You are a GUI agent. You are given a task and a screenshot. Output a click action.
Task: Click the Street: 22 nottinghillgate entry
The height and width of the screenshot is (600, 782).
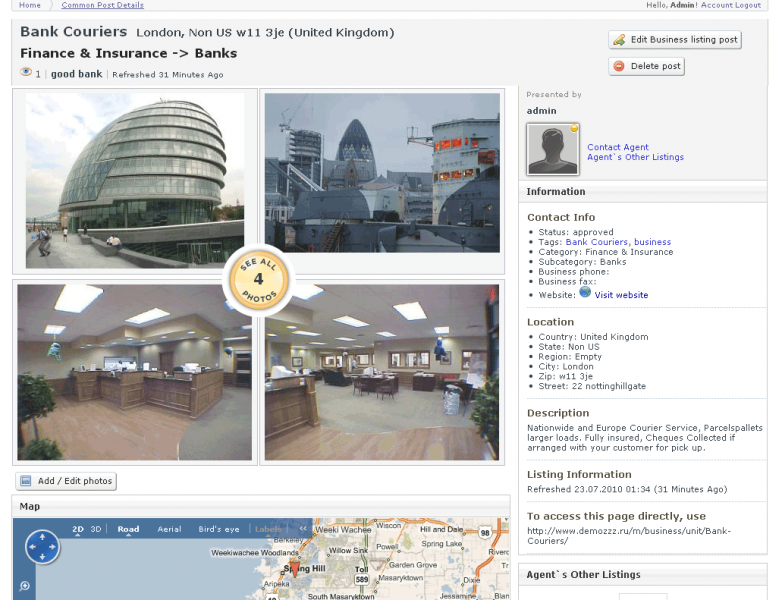(592, 386)
